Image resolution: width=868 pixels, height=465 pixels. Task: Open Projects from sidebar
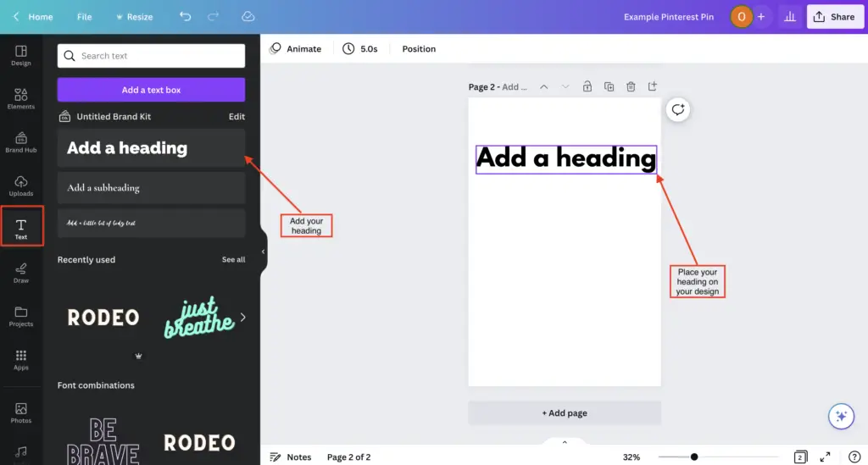[21, 316]
